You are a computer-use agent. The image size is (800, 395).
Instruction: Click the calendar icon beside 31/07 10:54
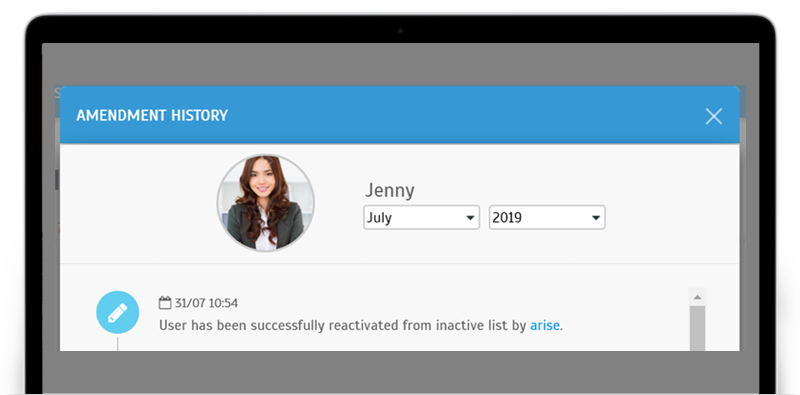point(165,303)
